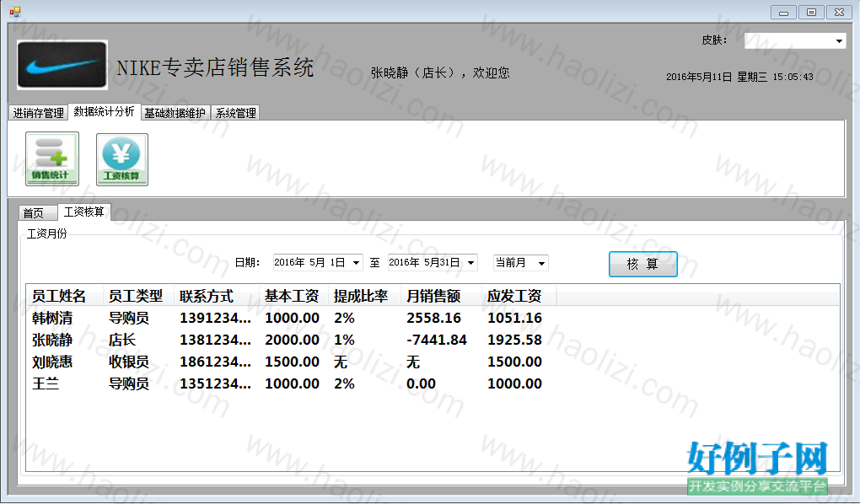Open the 销售统计 sales statistics icon
The height and width of the screenshot is (504, 860).
click(52, 158)
